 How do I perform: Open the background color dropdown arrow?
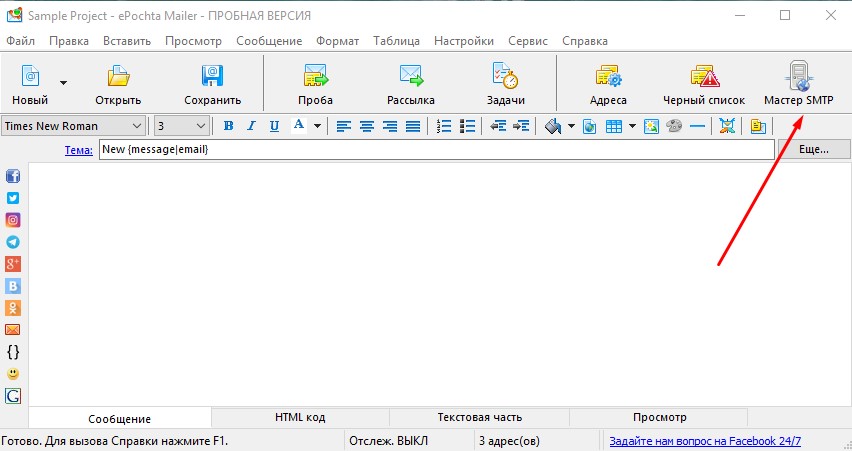point(571,127)
